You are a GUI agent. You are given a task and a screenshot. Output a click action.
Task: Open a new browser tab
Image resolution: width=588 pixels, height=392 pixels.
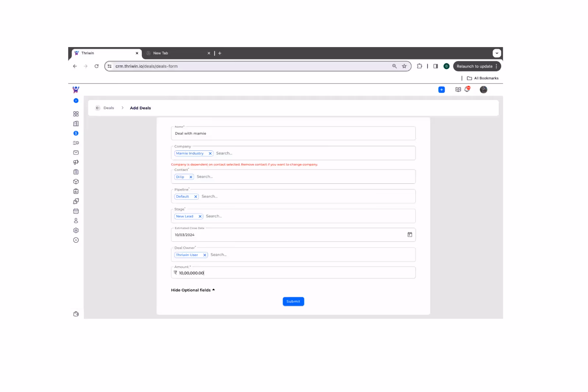(220, 53)
